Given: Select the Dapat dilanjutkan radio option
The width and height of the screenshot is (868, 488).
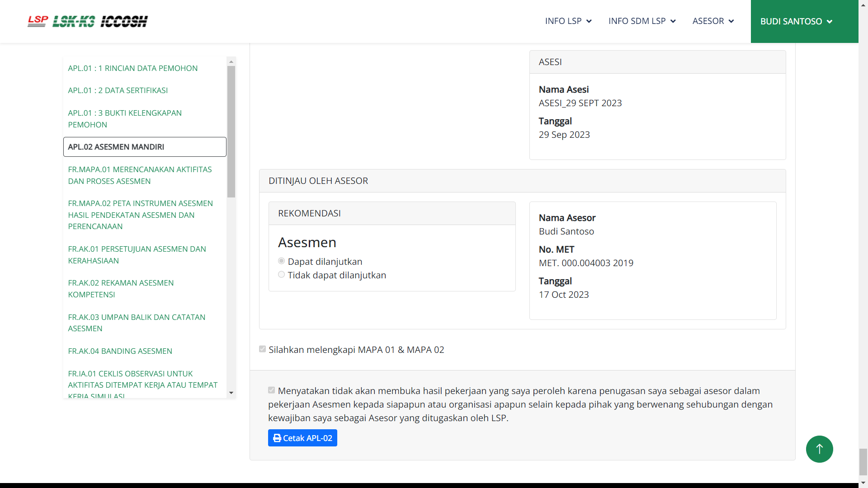Looking at the screenshot, I should click(281, 261).
